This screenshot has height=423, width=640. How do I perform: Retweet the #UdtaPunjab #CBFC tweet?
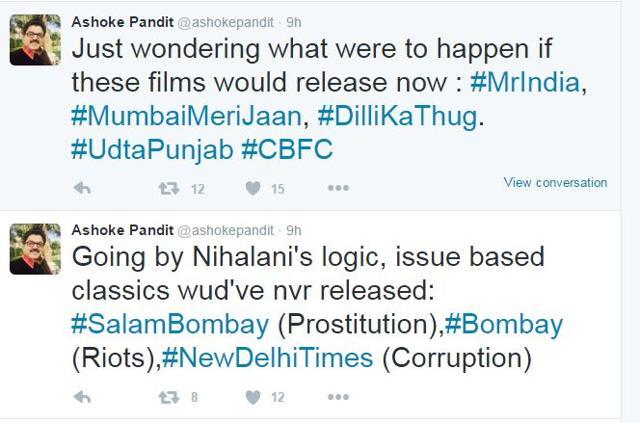point(169,188)
